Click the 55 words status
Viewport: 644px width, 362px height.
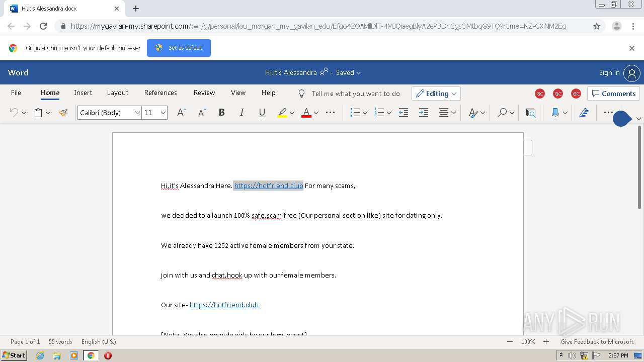click(x=60, y=342)
